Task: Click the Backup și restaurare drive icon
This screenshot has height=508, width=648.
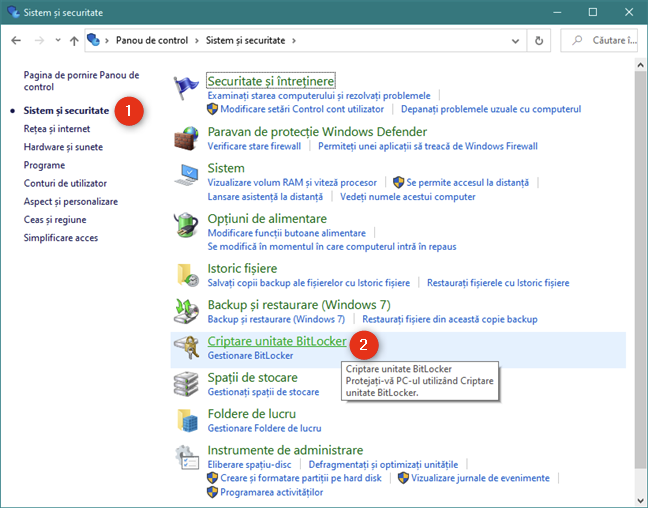Action: (x=186, y=311)
